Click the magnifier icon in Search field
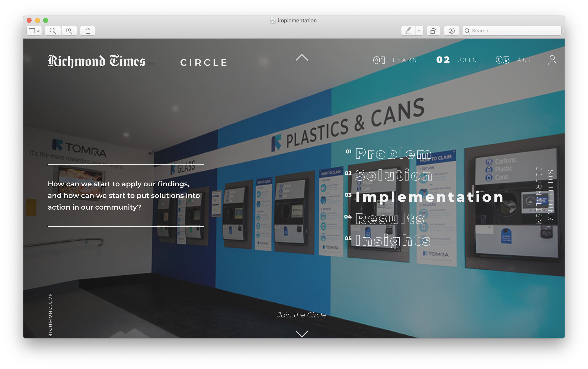The width and height of the screenshot is (588, 369). tap(467, 31)
